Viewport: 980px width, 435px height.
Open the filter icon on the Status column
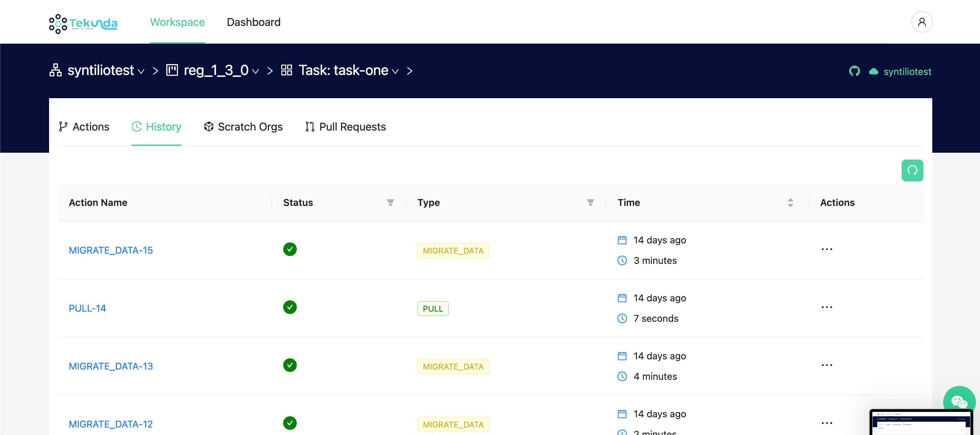(390, 202)
